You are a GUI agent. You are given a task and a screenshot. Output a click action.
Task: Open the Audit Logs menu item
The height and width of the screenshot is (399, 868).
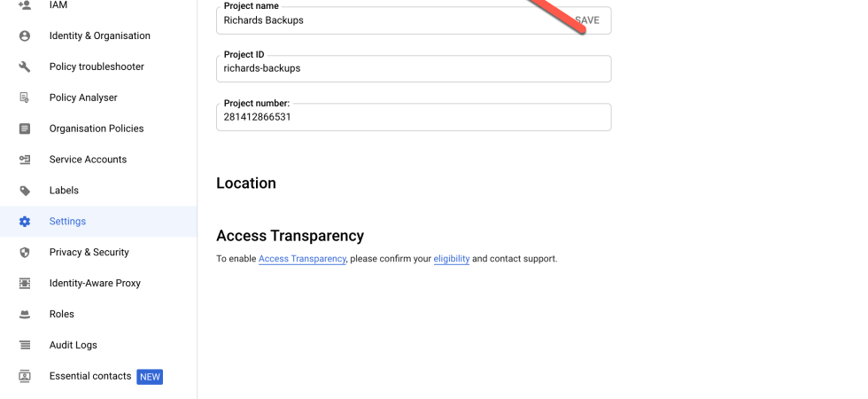(74, 345)
